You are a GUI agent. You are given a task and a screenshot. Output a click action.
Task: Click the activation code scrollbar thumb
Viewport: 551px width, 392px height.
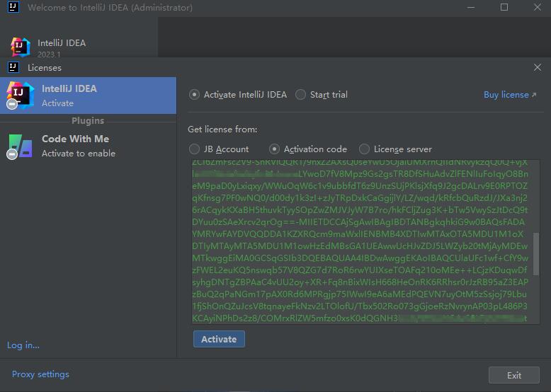536,254
